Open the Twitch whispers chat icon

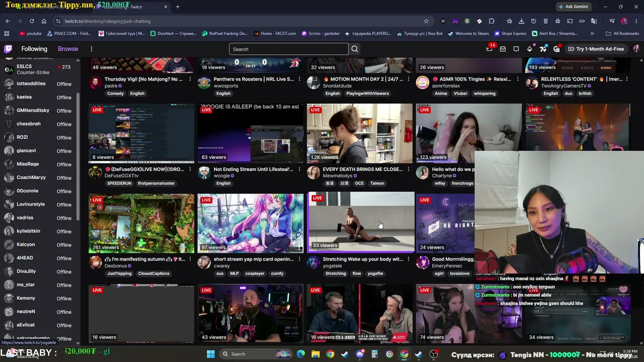click(x=516, y=49)
